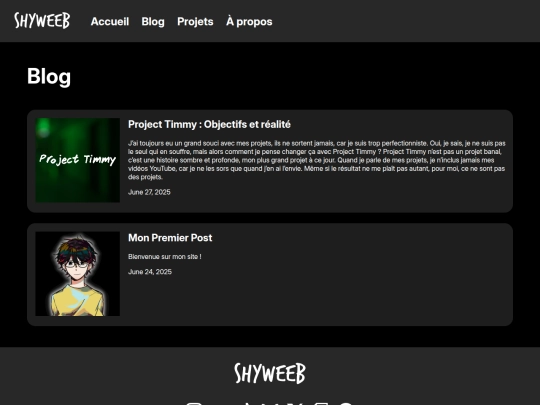This screenshot has height=405, width=540.
Task: Click the June 24, 2025 post date
Action: (x=150, y=272)
